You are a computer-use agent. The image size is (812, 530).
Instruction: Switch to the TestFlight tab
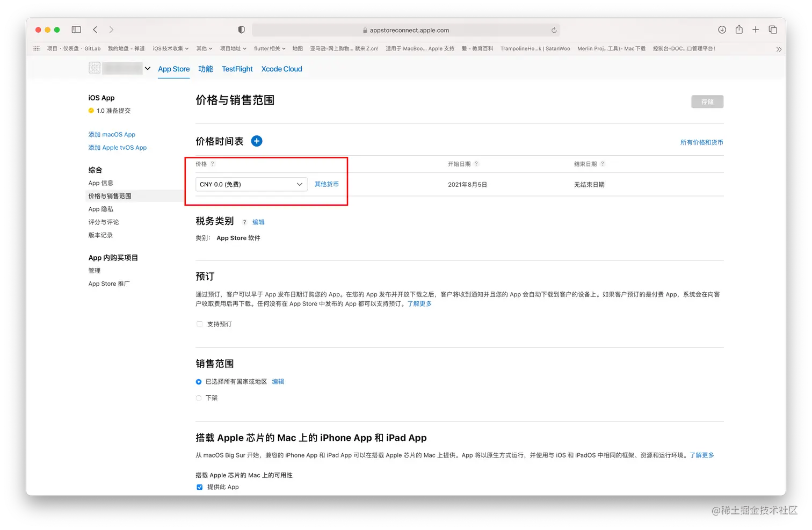[237, 69]
